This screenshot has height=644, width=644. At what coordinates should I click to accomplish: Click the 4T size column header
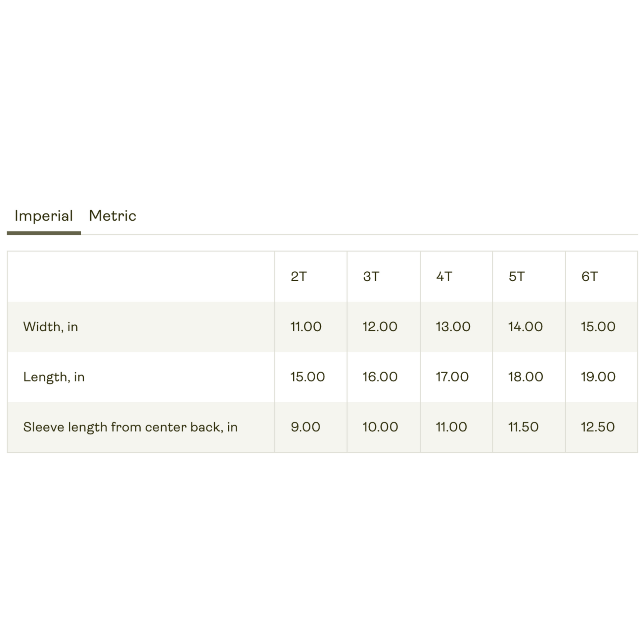tap(444, 276)
